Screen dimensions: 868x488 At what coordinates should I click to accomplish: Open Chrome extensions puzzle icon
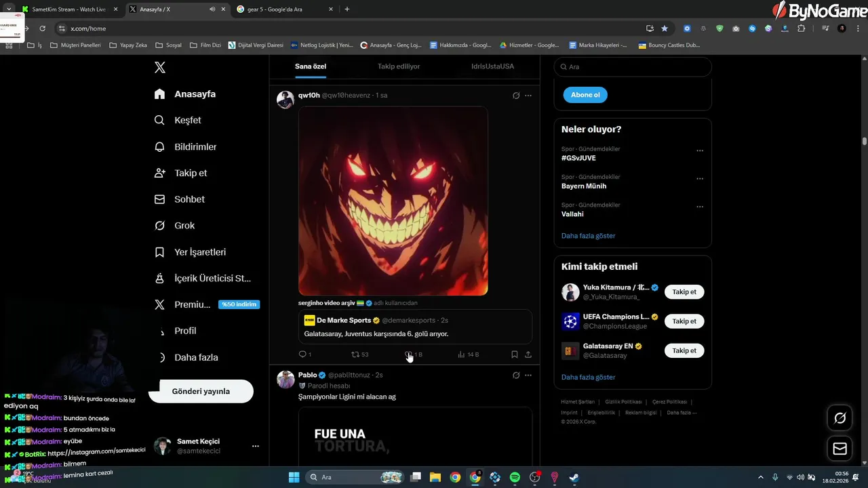(802, 28)
